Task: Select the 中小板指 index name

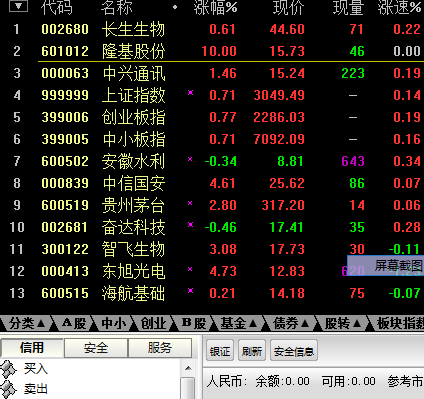Action: [x=133, y=139]
